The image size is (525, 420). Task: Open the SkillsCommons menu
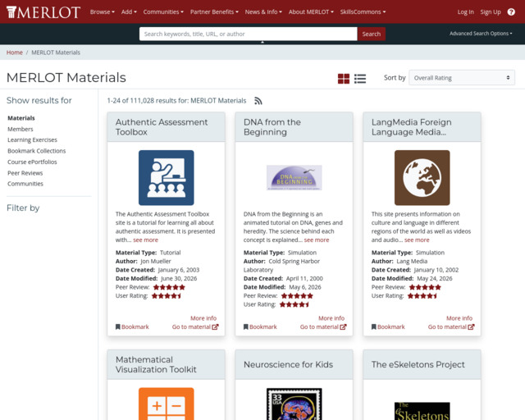(x=363, y=12)
